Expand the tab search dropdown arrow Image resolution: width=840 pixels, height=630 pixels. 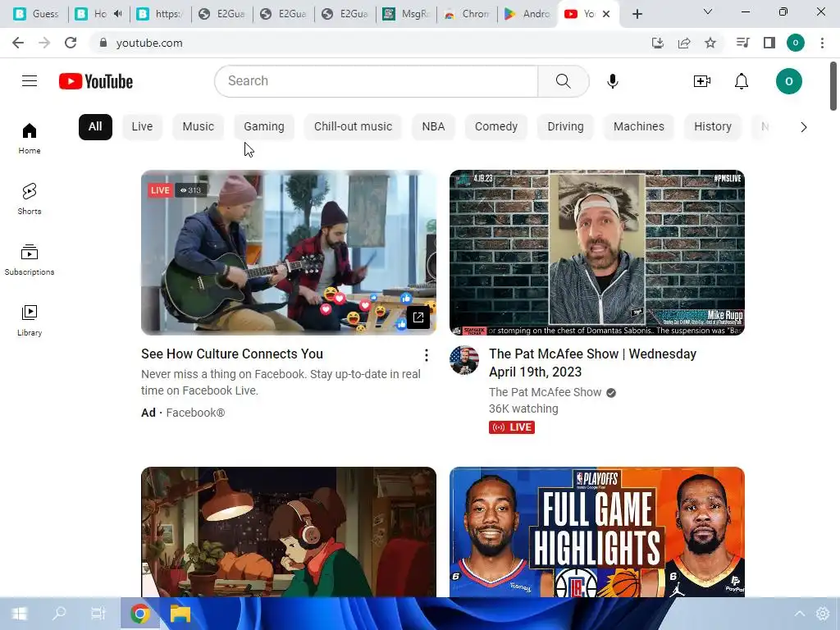coord(708,11)
